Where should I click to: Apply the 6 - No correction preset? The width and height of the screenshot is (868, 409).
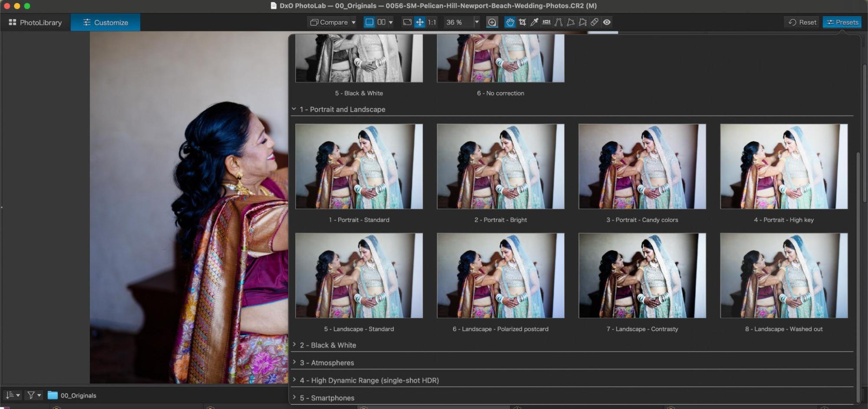pyautogui.click(x=501, y=59)
